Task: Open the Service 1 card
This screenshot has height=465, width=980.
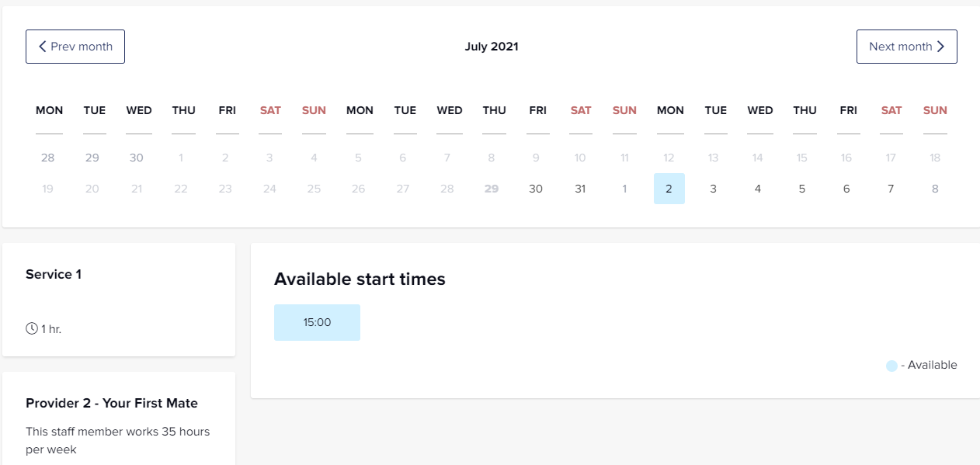Action: tap(119, 300)
